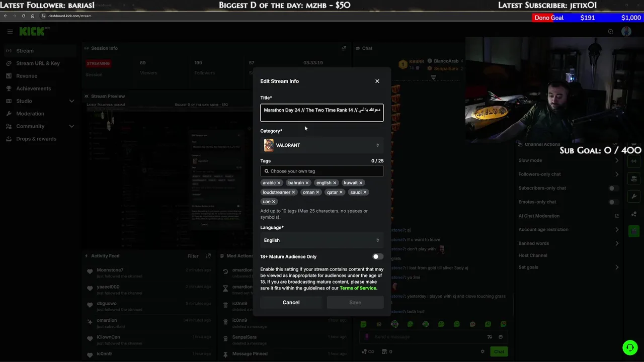This screenshot has width=644, height=362.
Task: Click the chat translate icon
Action: click(490, 337)
